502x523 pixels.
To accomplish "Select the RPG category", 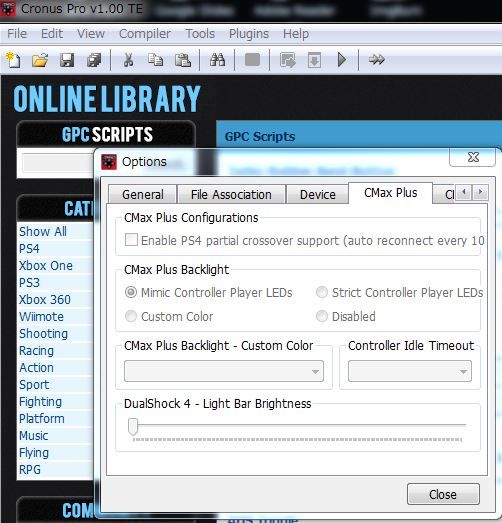I will 30,470.
